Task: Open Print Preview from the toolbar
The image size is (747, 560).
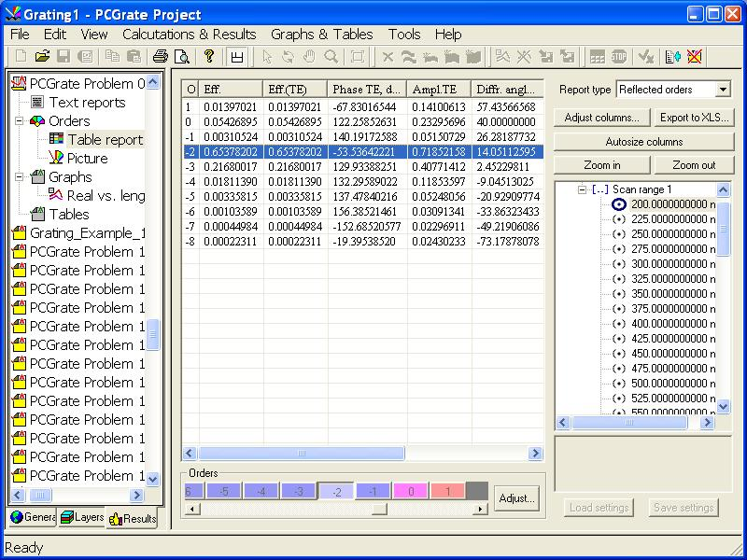Action: [182, 57]
